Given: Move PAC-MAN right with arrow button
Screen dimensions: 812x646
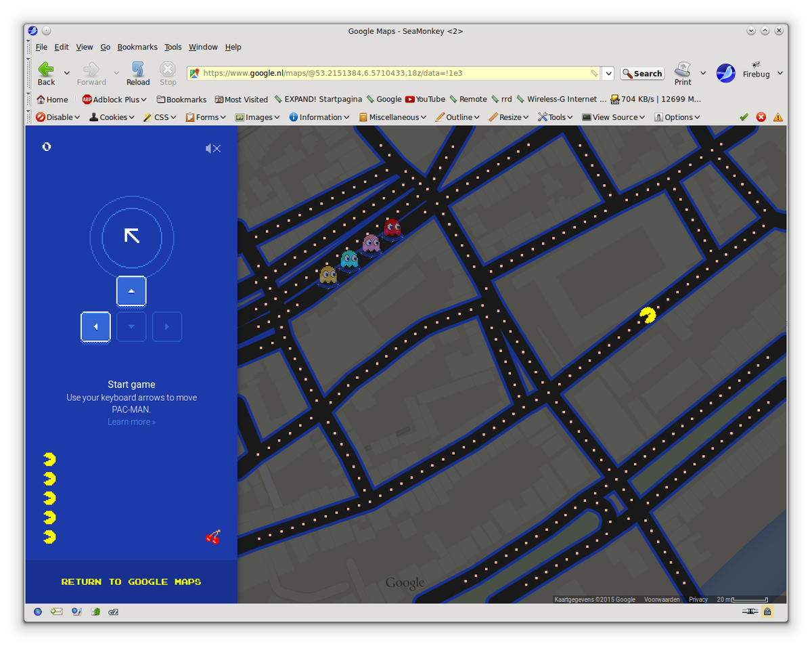Looking at the screenshot, I should pyautogui.click(x=167, y=326).
